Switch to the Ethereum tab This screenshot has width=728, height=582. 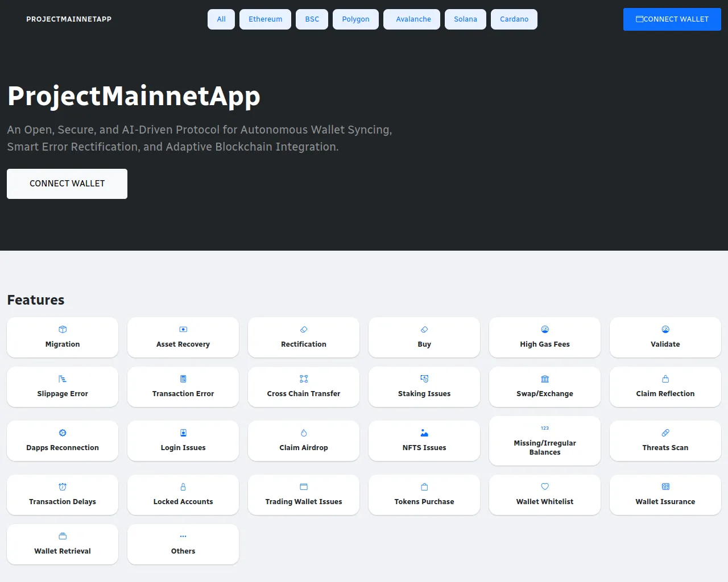(265, 19)
